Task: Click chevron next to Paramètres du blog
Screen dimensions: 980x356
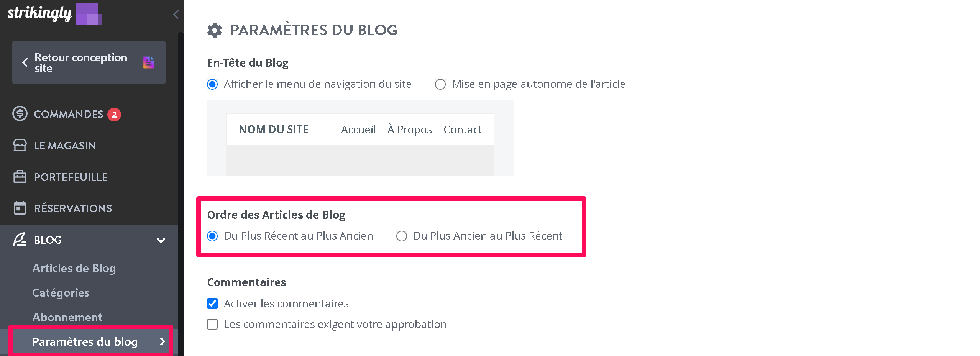Action: tap(163, 341)
